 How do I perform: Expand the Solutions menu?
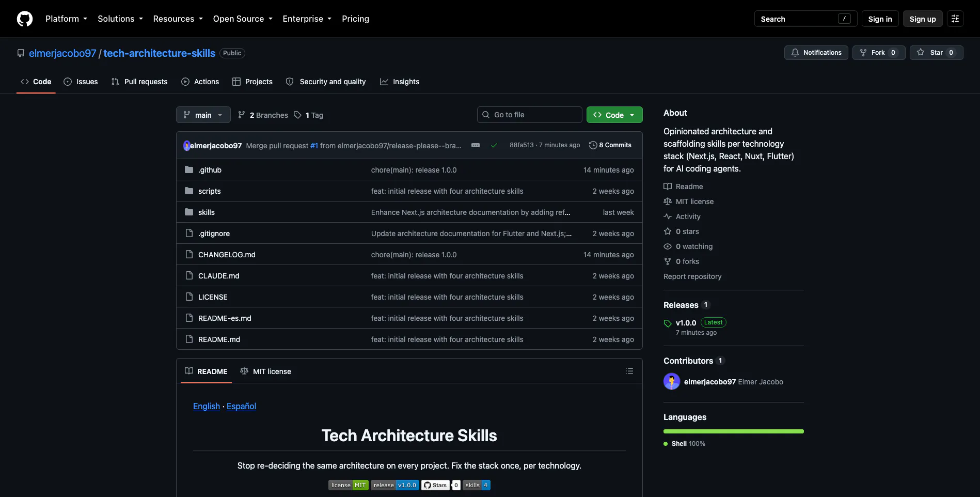click(120, 19)
